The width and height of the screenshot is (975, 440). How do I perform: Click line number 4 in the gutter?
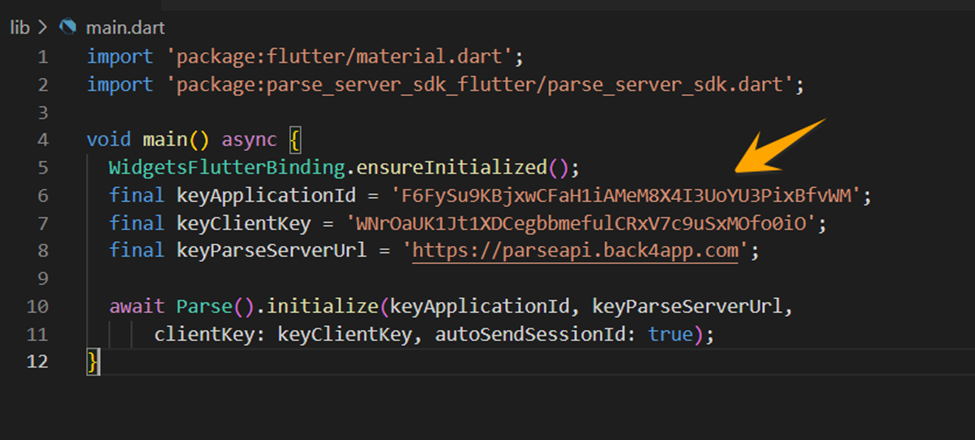[42, 140]
